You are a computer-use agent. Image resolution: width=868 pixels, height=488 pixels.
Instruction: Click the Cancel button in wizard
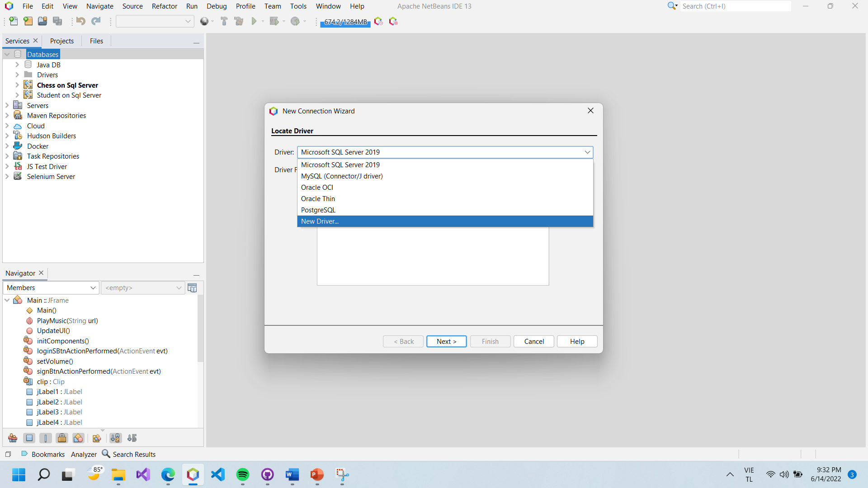534,342
